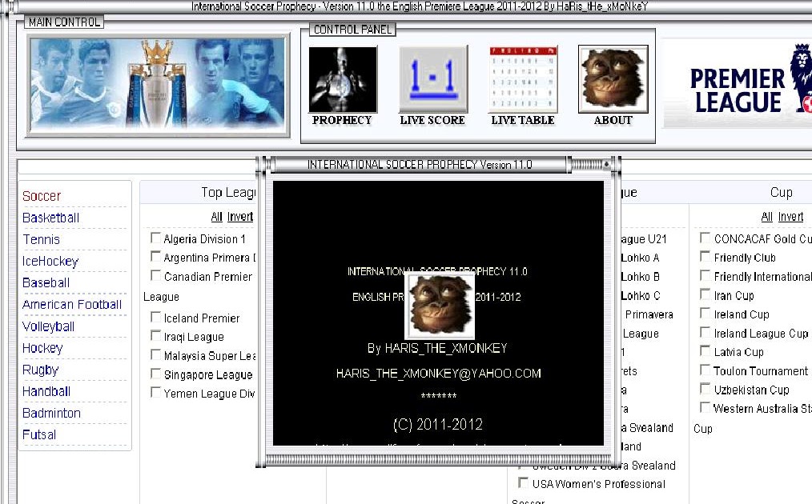Tick the Ireland Cup checkbox
The width and height of the screenshot is (812, 504).
(705, 313)
